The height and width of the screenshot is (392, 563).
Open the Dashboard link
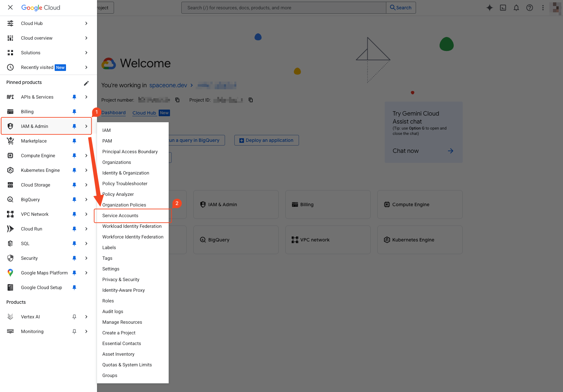coord(113,113)
